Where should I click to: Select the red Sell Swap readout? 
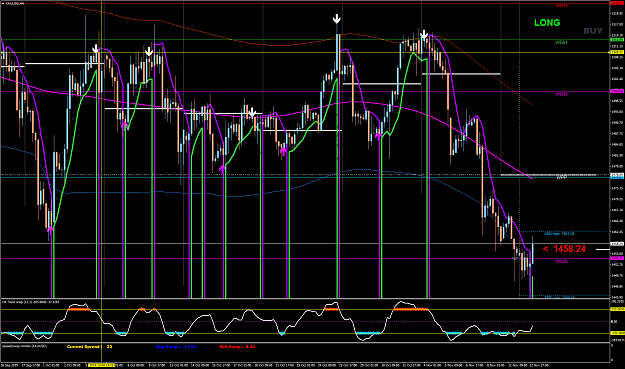coord(237,347)
